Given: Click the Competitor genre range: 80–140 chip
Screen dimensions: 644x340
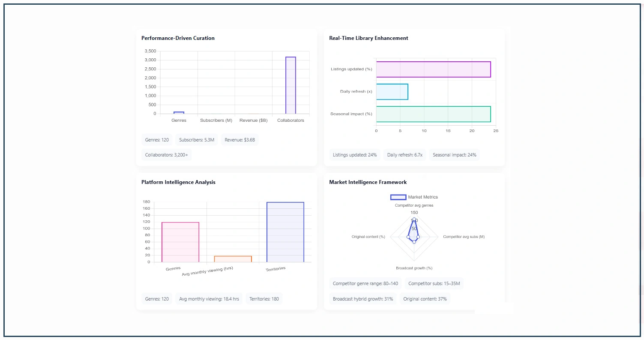Looking at the screenshot, I should click(365, 283).
